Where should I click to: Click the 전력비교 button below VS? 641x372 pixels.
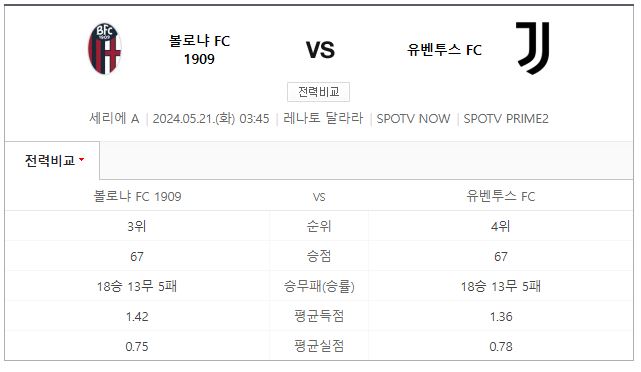point(318,92)
